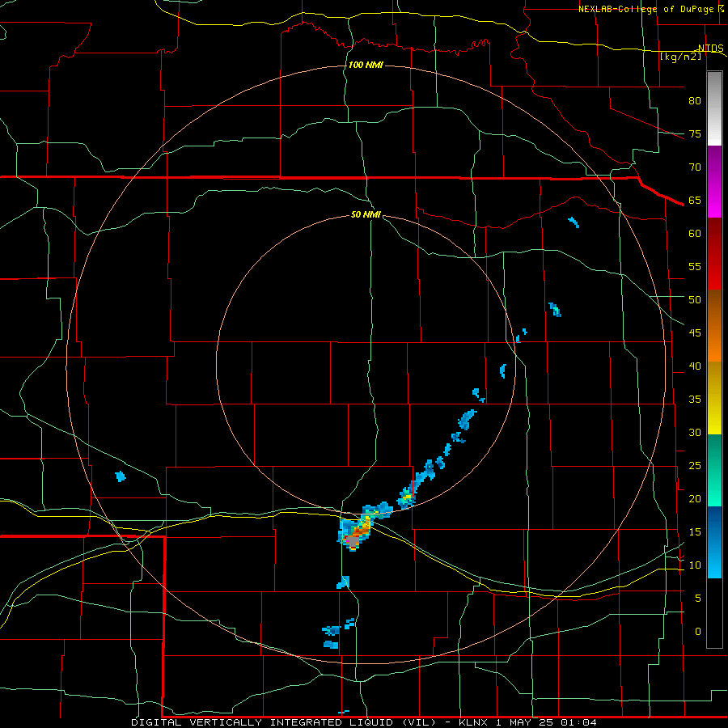This screenshot has height=728, width=728.
Task: Pick the white-gray top segment of color bar
Action: coord(714,109)
